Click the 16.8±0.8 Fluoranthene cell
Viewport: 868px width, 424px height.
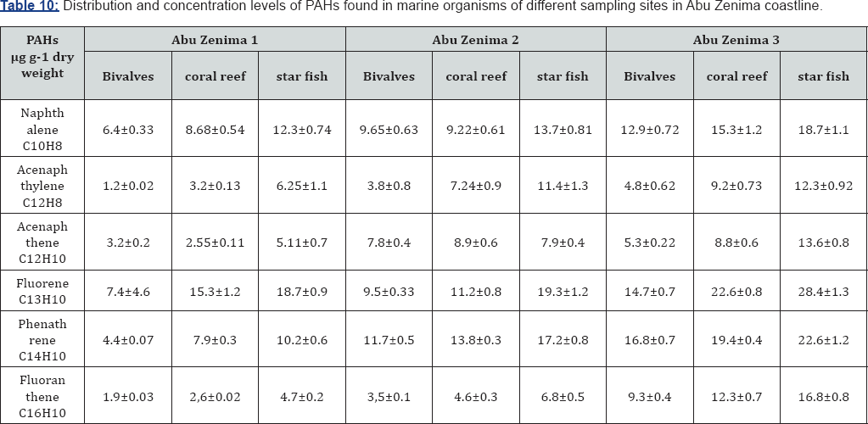coord(823,397)
